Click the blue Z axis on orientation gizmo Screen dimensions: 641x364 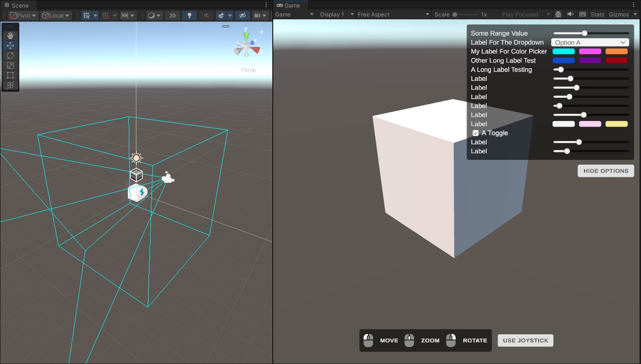253,43
